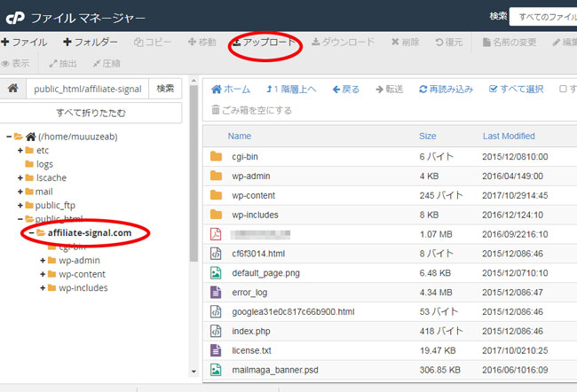The width and height of the screenshot is (577, 392).
Task: Click error_log document icon
Action: [216, 293]
